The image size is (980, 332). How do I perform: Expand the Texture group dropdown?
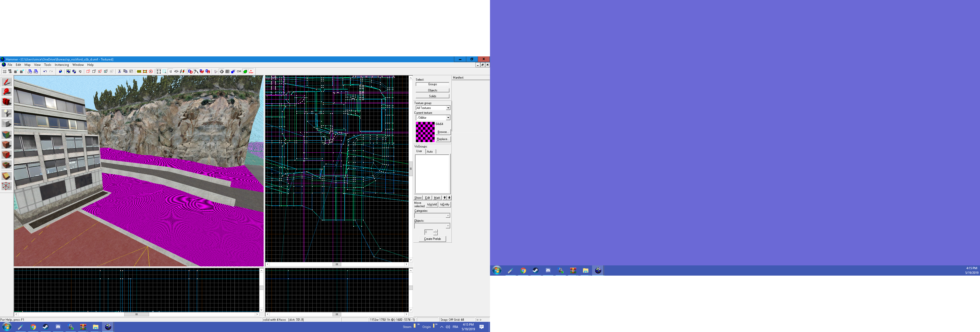[448, 108]
